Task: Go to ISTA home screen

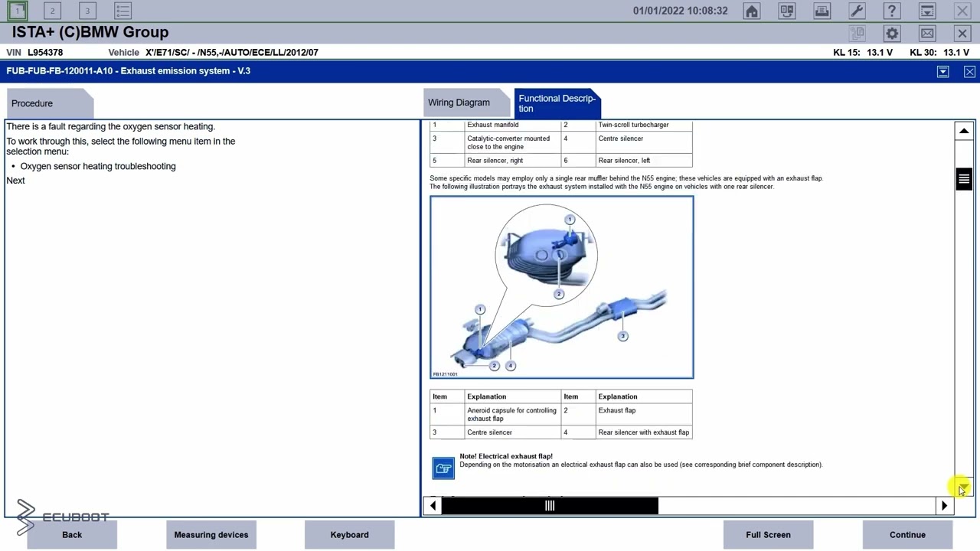Action: [x=752, y=11]
